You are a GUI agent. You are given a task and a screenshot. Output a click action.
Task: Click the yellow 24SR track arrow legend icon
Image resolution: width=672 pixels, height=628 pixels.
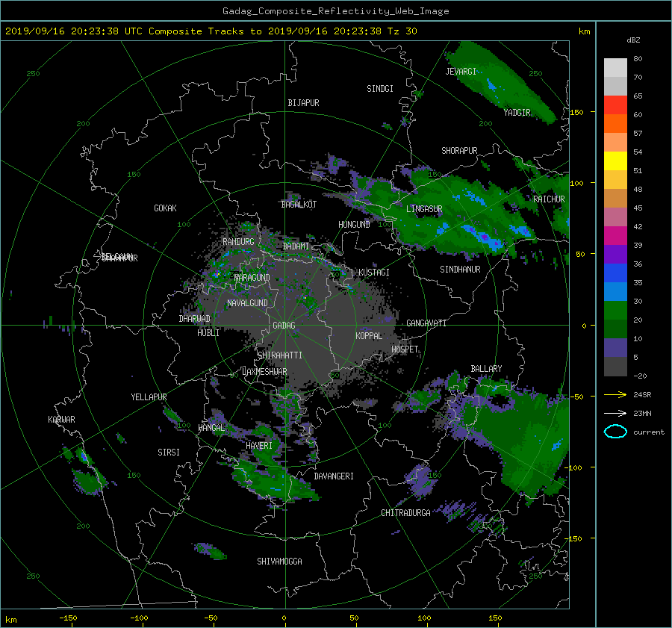coord(615,394)
